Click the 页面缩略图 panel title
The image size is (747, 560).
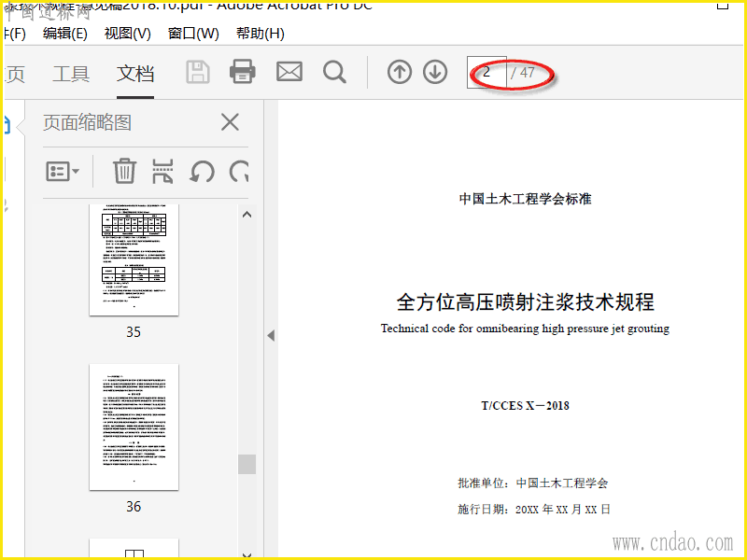[87, 122]
